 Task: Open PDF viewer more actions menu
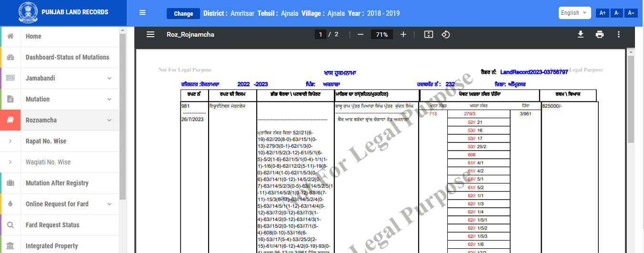(x=619, y=34)
